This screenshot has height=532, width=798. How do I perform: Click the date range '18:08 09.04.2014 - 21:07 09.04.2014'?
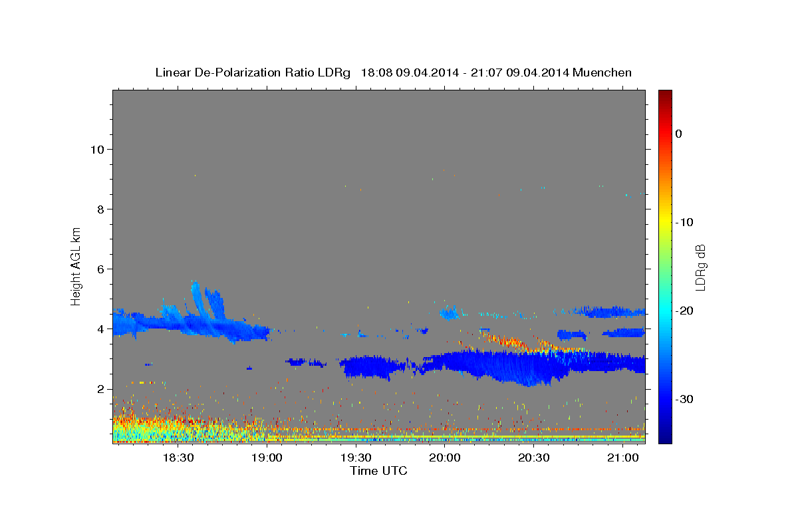464,72
